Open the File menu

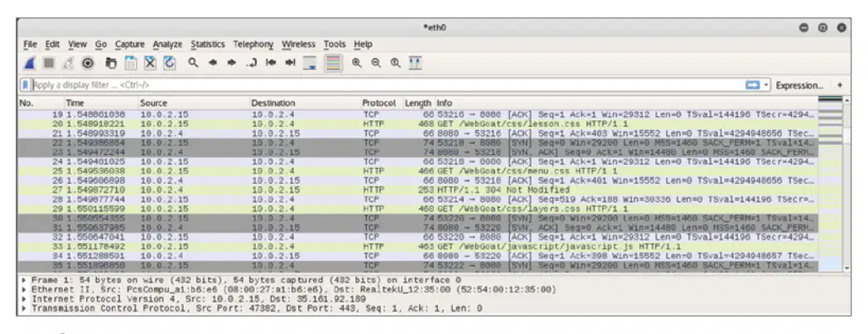31,44
